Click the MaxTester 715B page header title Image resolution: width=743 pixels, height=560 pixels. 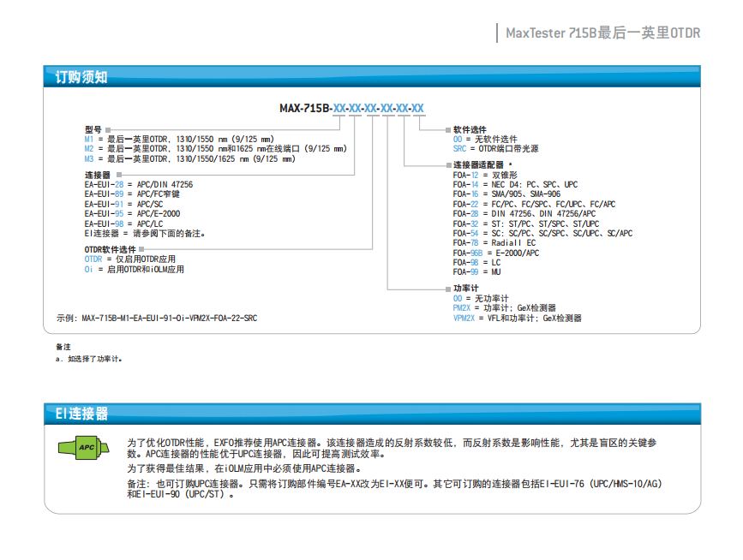tap(602, 33)
